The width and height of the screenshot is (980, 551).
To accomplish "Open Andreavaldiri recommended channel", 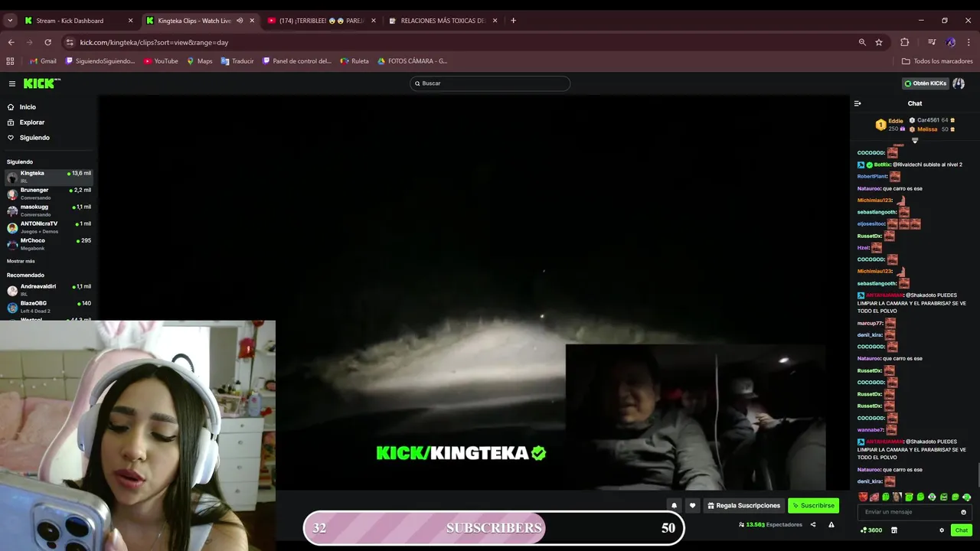I will click(x=49, y=290).
